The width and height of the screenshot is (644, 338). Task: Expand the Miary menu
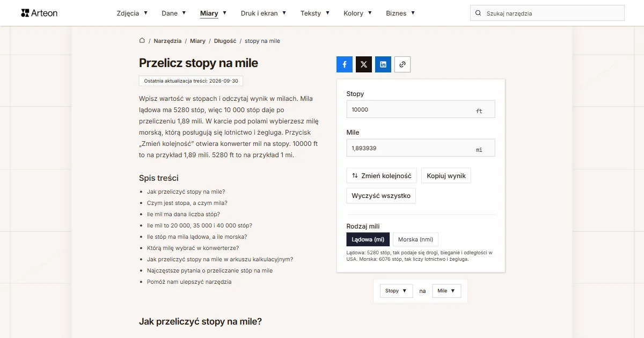coord(213,13)
